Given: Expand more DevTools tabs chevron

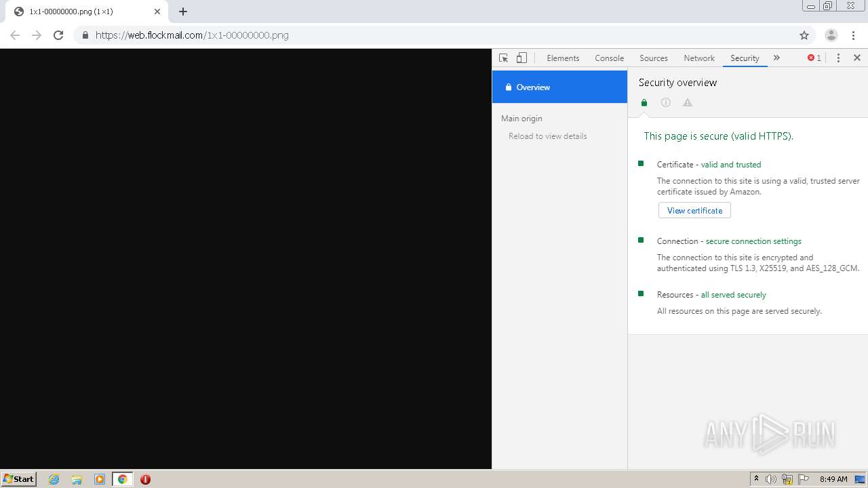Looking at the screenshot, I should click(776, 58).
